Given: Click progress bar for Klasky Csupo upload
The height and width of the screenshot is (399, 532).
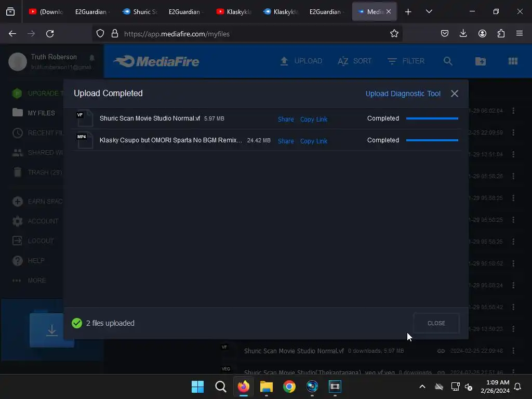Looking at the screenshot, I should pos(432,140).
